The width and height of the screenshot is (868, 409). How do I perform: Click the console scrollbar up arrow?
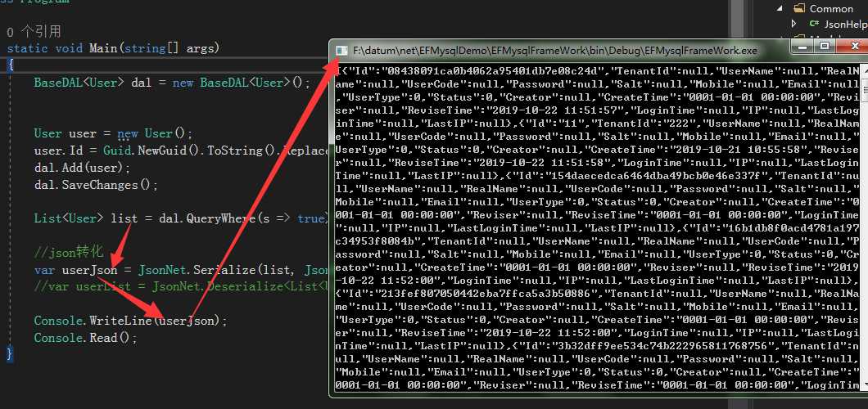tap(864, 70)
